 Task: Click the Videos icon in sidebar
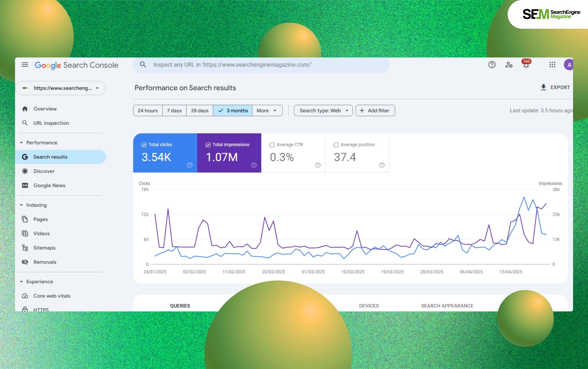25,234
